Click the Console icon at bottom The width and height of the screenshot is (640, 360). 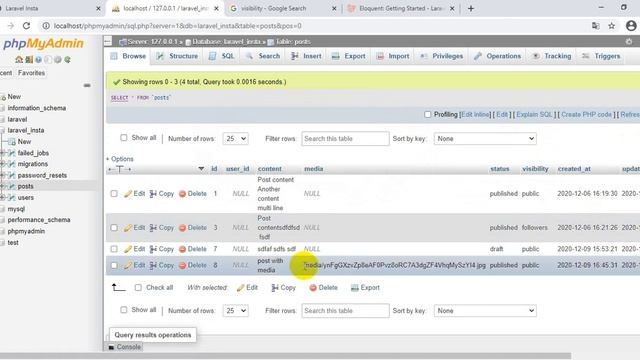coord(111,347)
